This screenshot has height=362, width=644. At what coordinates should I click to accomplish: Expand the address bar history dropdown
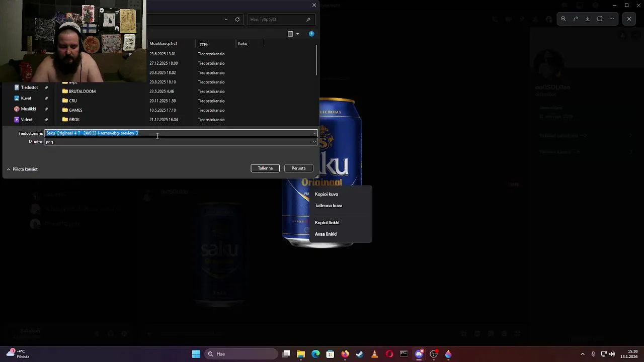coord(226,20)
